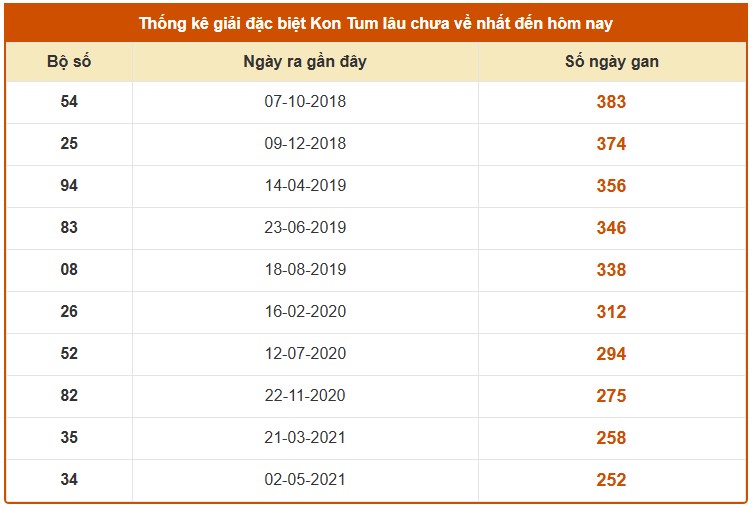Click the orange value 374

tap(611, 144)
